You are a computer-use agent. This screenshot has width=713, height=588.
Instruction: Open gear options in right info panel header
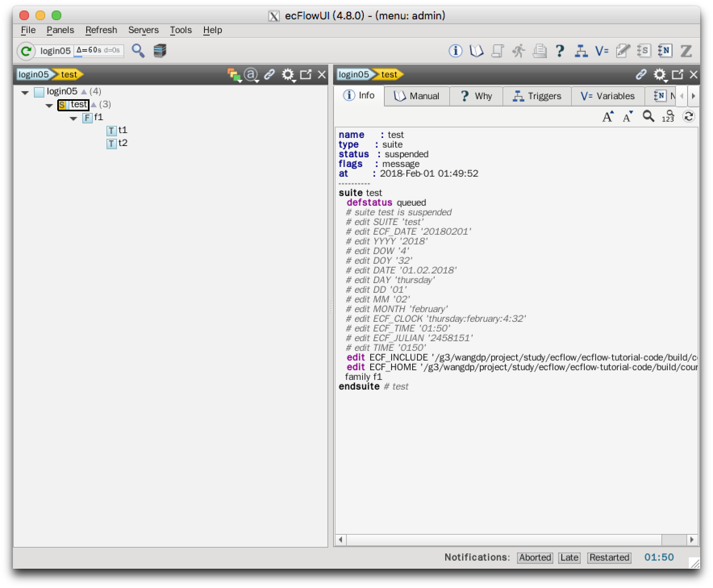[660, 75]
